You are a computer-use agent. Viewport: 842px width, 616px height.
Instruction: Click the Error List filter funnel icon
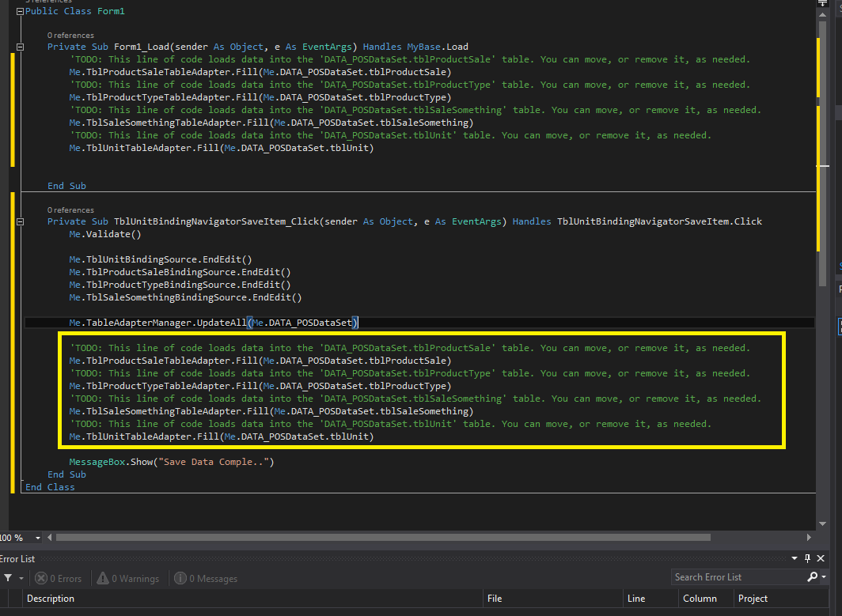coord(8,578)
